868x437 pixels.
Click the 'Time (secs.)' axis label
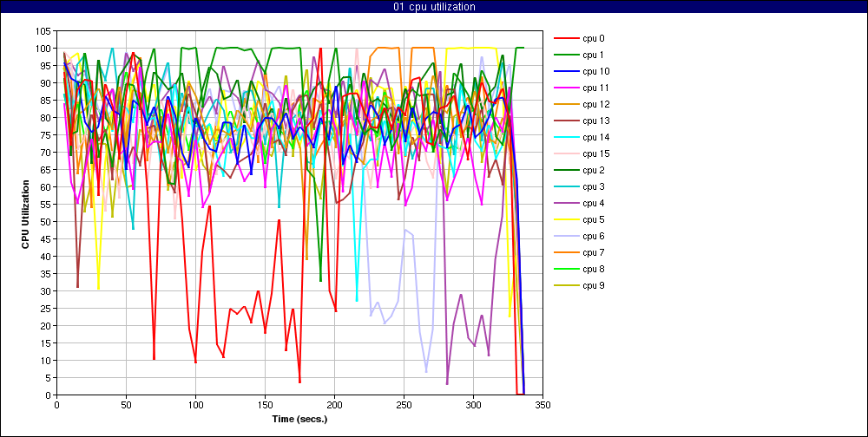click(300, 419)
